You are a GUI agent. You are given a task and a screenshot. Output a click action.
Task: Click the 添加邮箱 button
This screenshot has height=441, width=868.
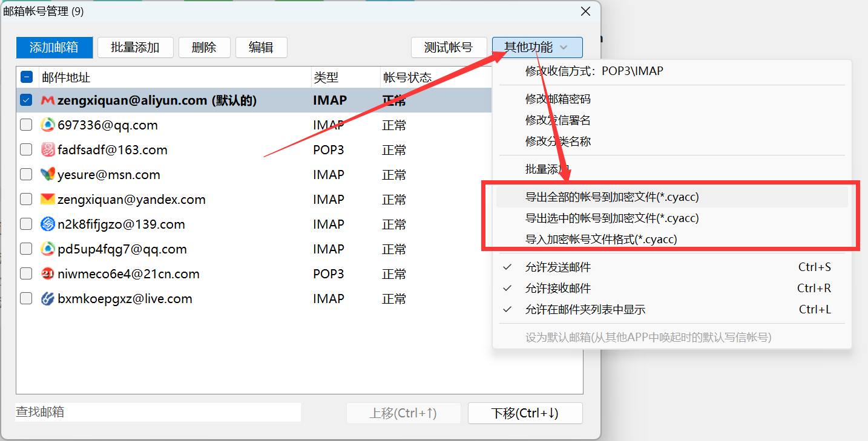tap(54, 48)
